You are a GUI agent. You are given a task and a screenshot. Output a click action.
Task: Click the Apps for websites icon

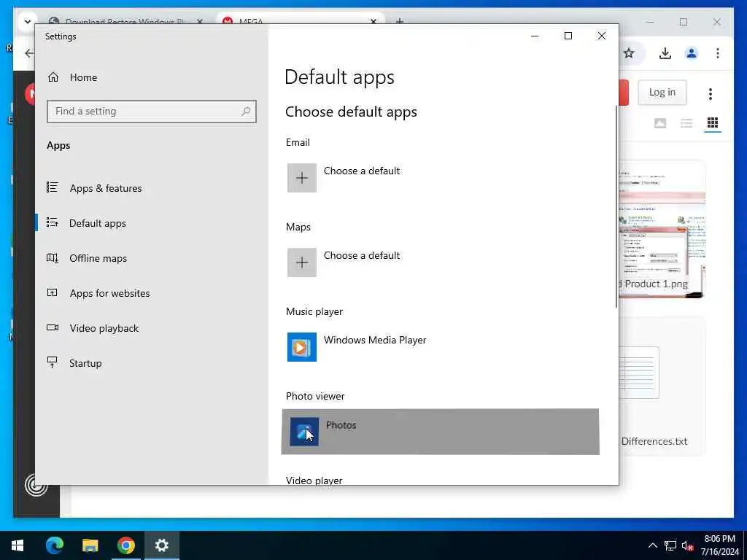(53, 293)
